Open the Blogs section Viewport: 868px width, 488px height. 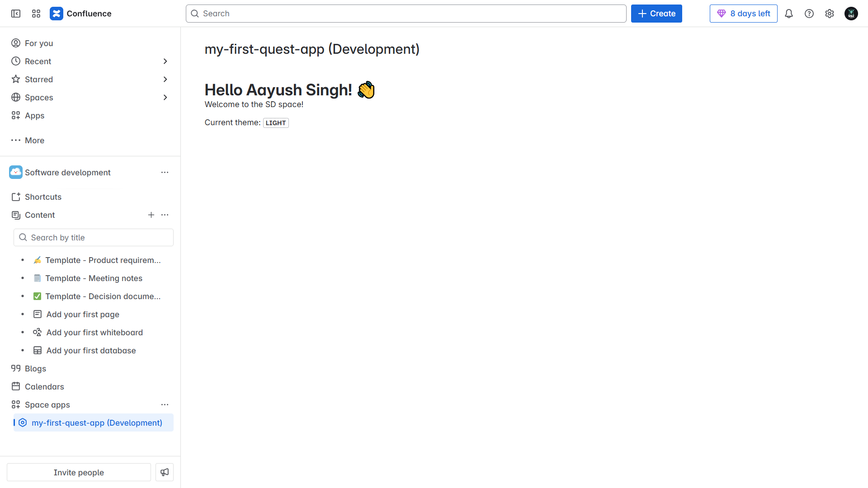click(x=35, y=369)
